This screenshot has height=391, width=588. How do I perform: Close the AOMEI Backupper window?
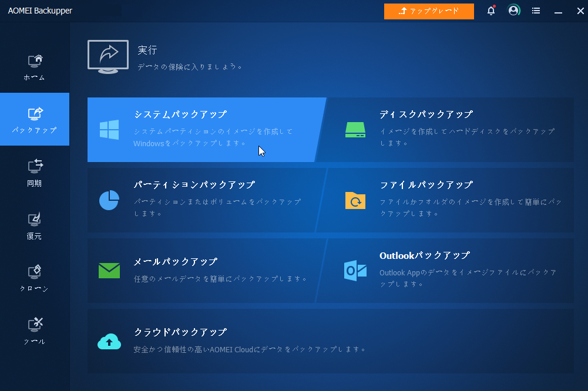pyautogui.click(x=580, y=11)
